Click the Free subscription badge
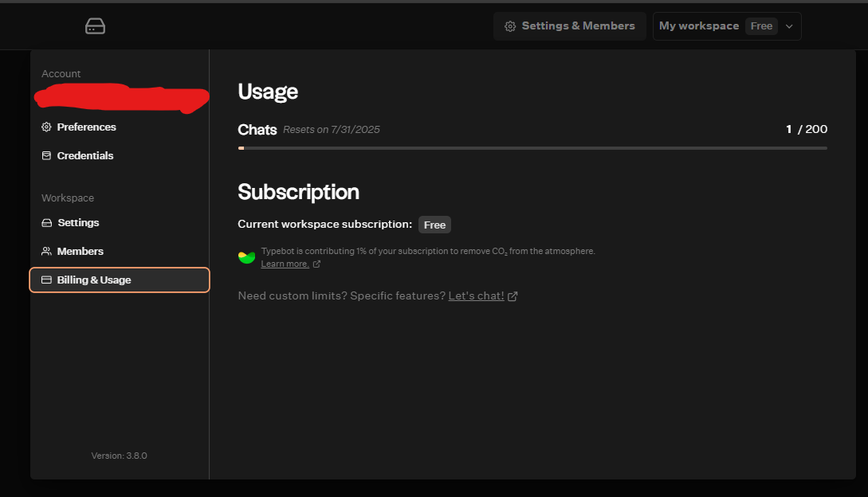This screenshot has height=497, width=868. pyautogui.click(x=434, y=225)
